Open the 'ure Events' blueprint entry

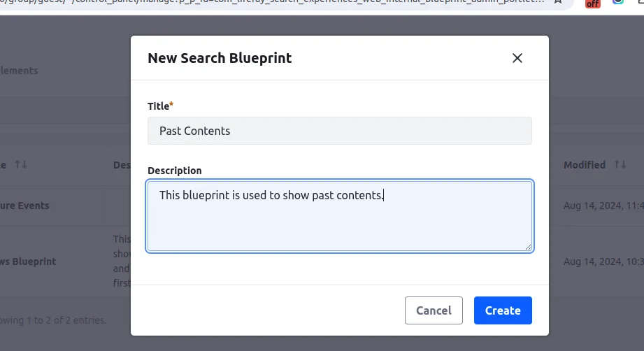pyautogui.click(x=24, y=206)
